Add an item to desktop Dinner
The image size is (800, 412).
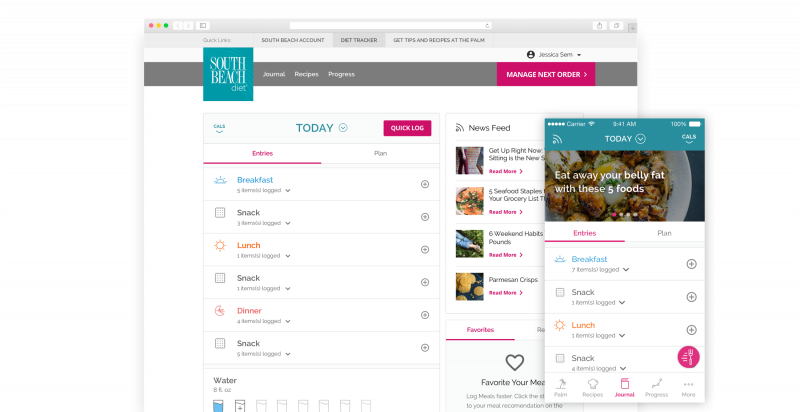(x=424, y=315)
